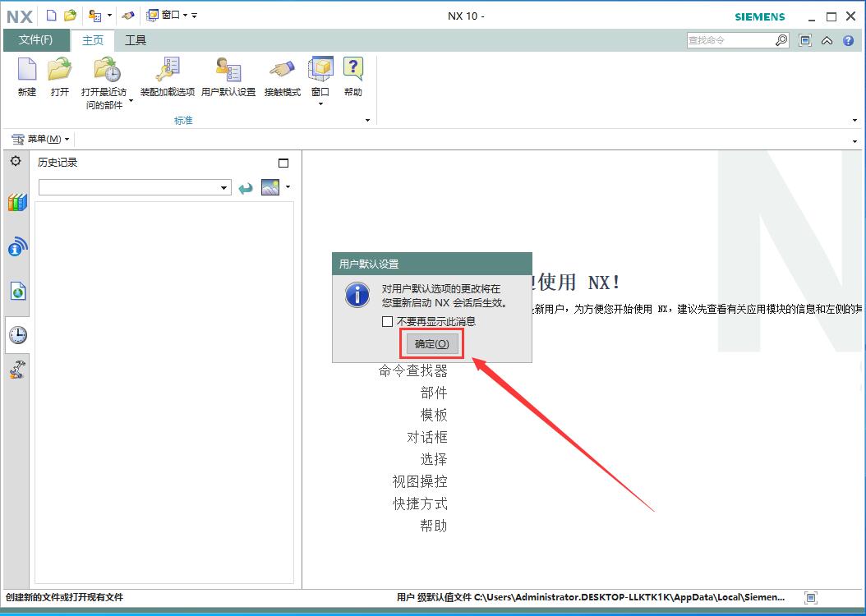Open Customer Defaults (用户默认设置) icon
The image size is (866, 616).
point(228,71)
